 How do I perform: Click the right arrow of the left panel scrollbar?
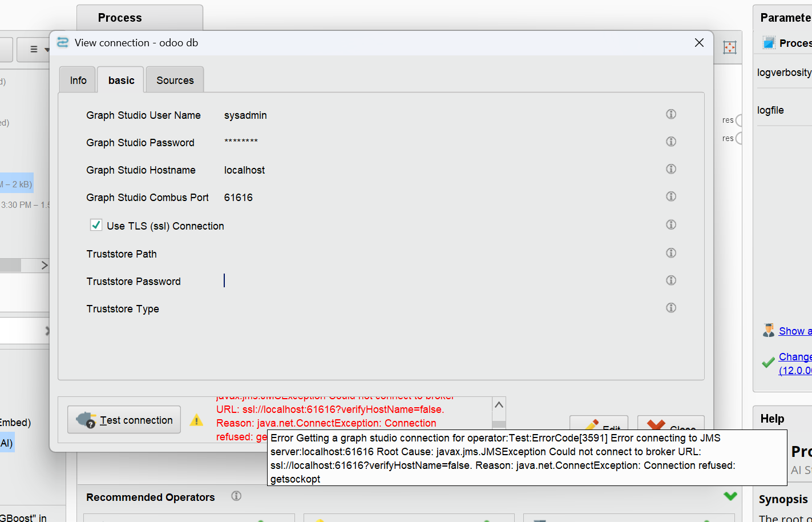(x=45, y=265)
